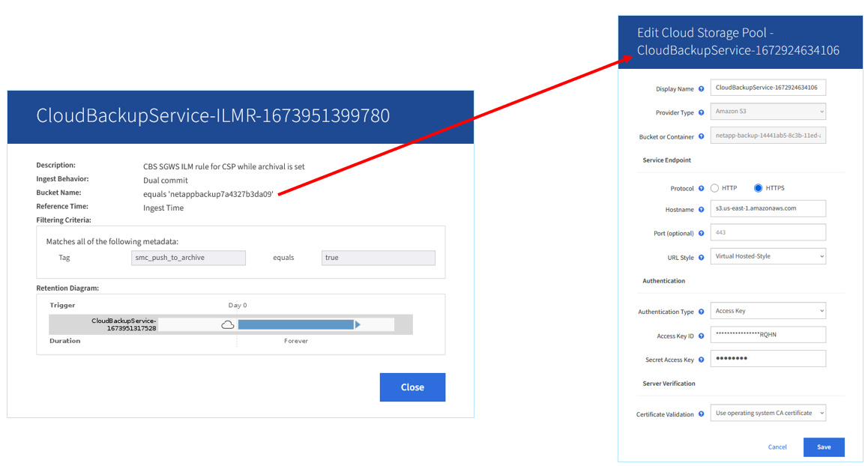Open the Authentication Type dropdown

point(768,311)
